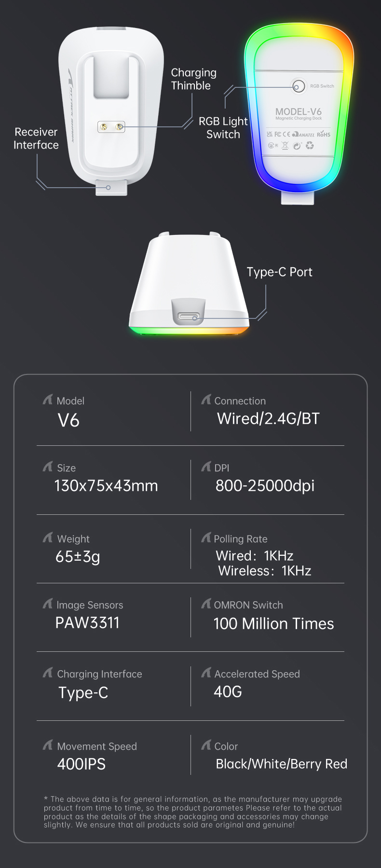
Task: Select the "Black/White/Berry Red" color value
Action: tap(281, 764)
